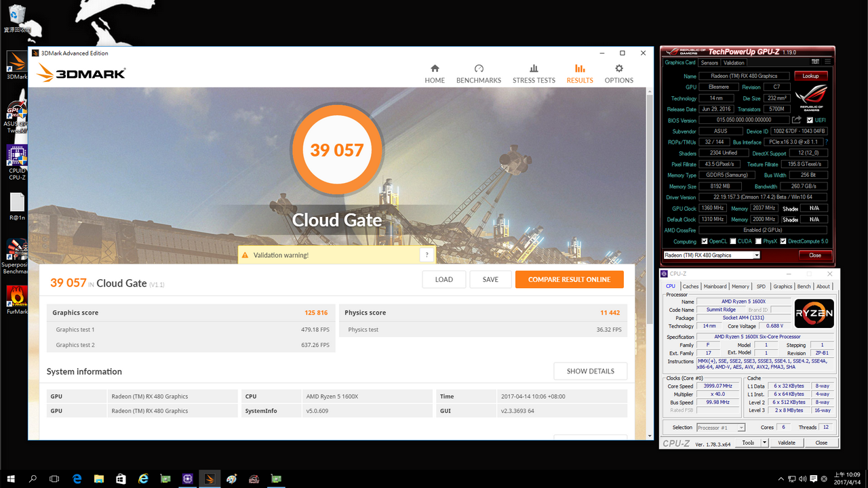Click the CPU-Z Tools button
The width and height of the screenshot is (868, 488).
(x=748, y=443)
